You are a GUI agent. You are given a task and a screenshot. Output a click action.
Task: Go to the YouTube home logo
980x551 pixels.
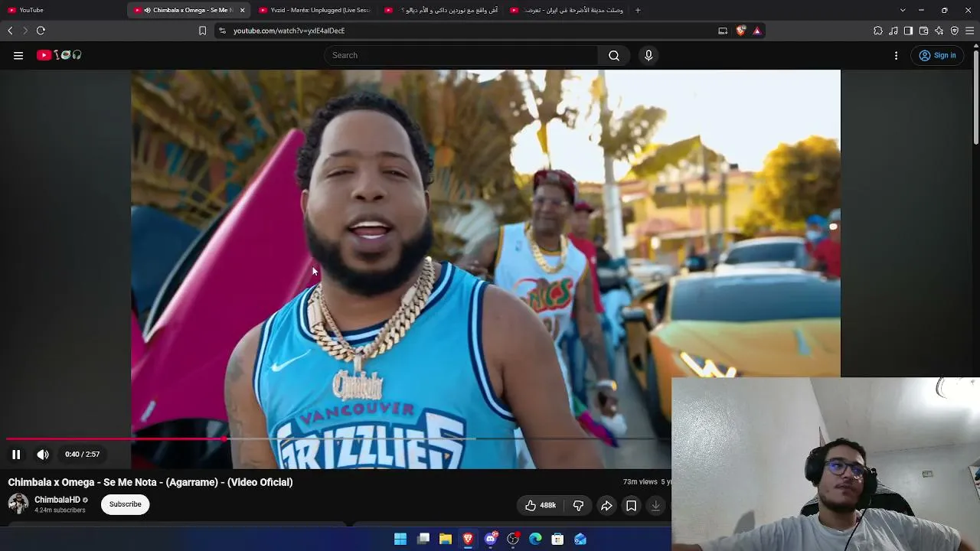click(x=59, y=55)
